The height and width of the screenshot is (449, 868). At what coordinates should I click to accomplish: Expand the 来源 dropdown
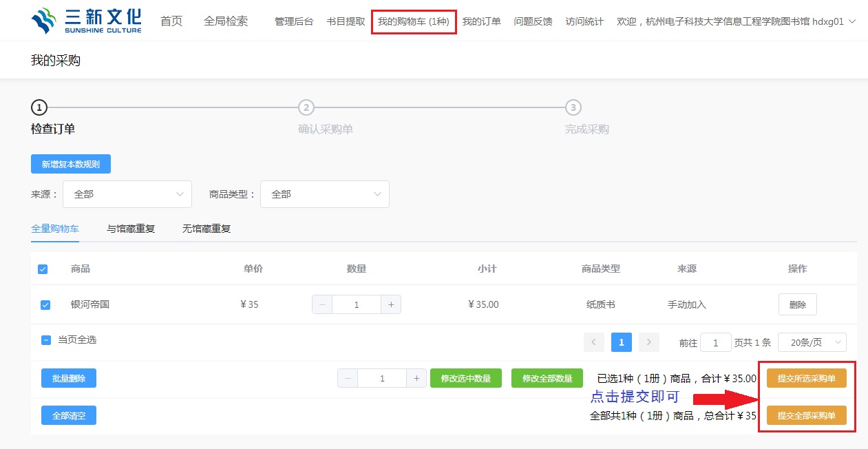coord(127,194)
